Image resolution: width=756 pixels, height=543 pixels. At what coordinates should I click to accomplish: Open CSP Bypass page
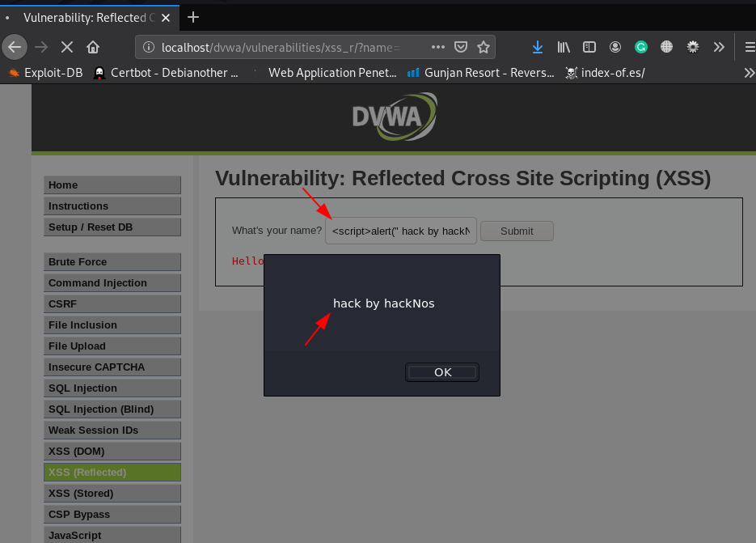click(x=112, y=515)
